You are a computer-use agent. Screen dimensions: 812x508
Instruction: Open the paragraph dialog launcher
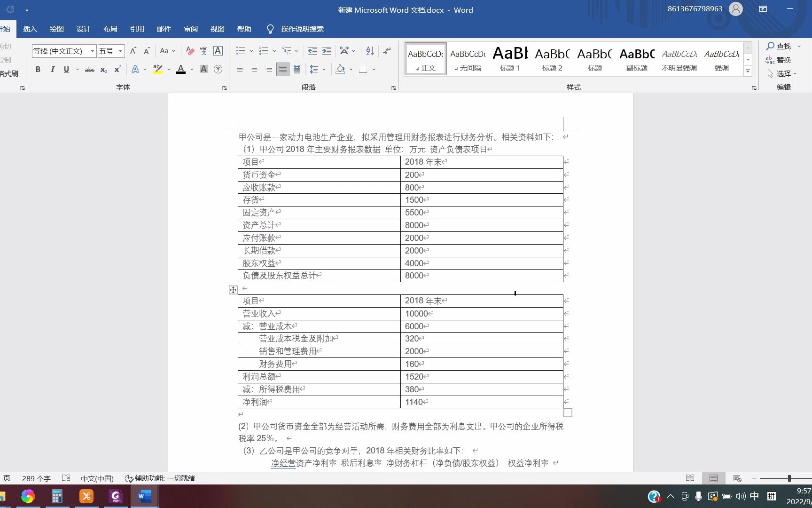pyautogui.click(x=394, y=88)
